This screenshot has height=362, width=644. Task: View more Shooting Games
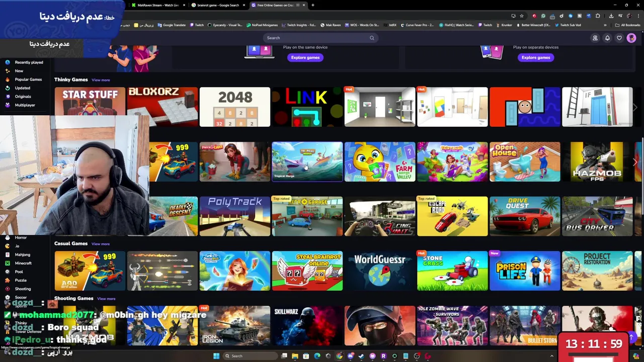click(106, 299)
